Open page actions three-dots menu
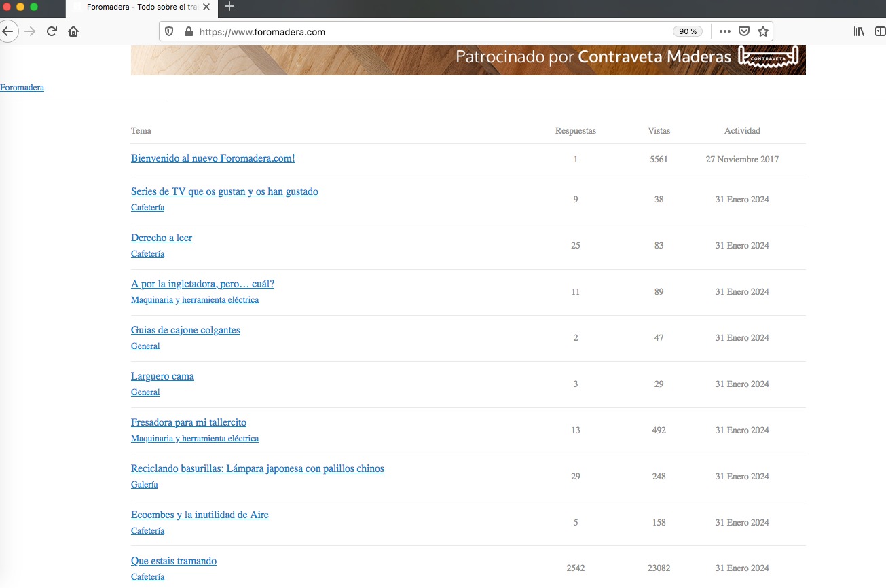Image resolution: width=886 pixels, height=588 pixels. point(725,31)
